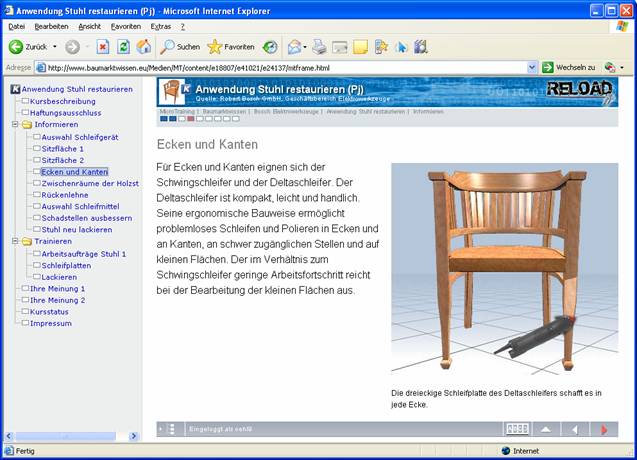The height and width of the screenshot is (460, 637).
Task: Click the red current-page progress square
Action: coord(191,119)
